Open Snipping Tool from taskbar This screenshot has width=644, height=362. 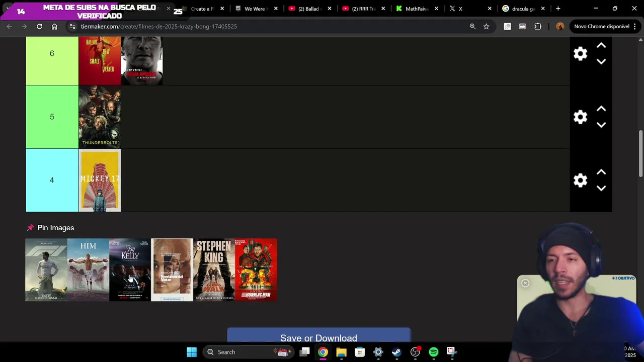click(451, 352)
